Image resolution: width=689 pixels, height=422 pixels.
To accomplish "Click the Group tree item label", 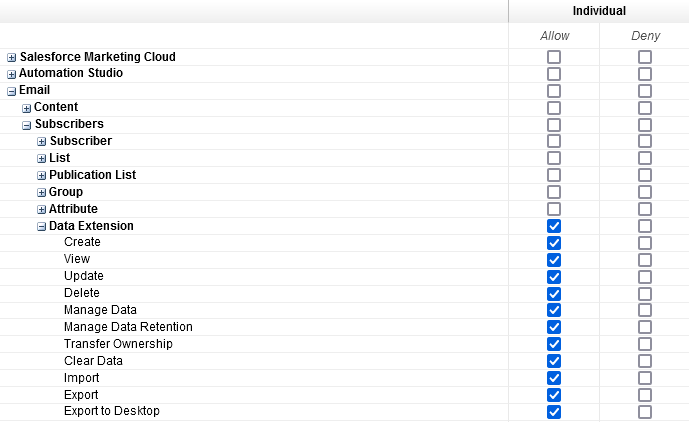I will [66, 192].
